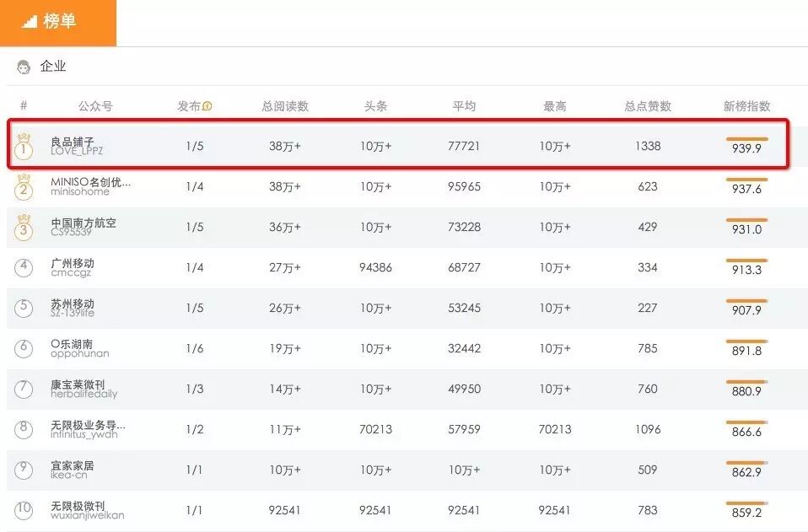The width and height of the screenshot is (808, 532).
Task: Click the rank 4 circle badge
Action: pyautogui.click(x=24, y=268)
